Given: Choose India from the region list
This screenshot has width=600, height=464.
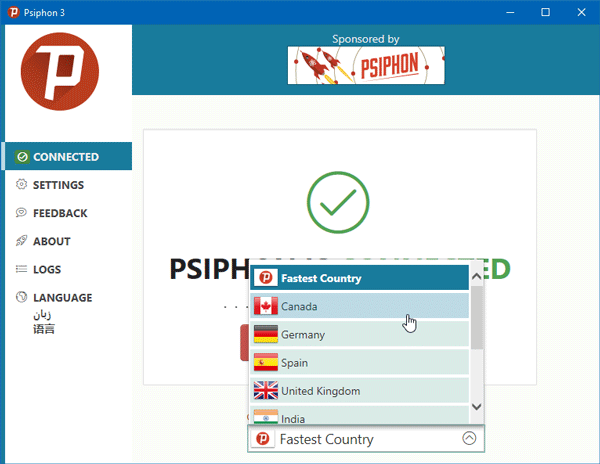Looking at the screenshot, I should click(x=360, y=416).
